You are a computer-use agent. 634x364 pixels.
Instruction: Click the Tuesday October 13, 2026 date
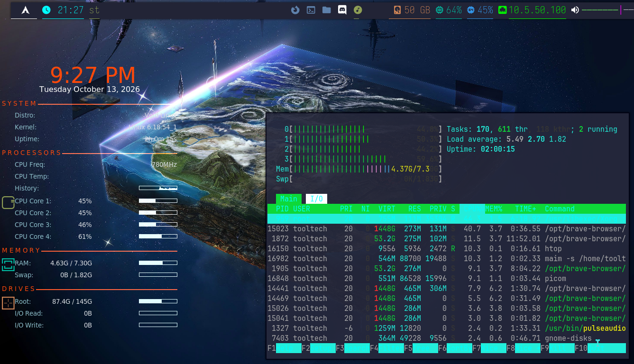point(90,89)
